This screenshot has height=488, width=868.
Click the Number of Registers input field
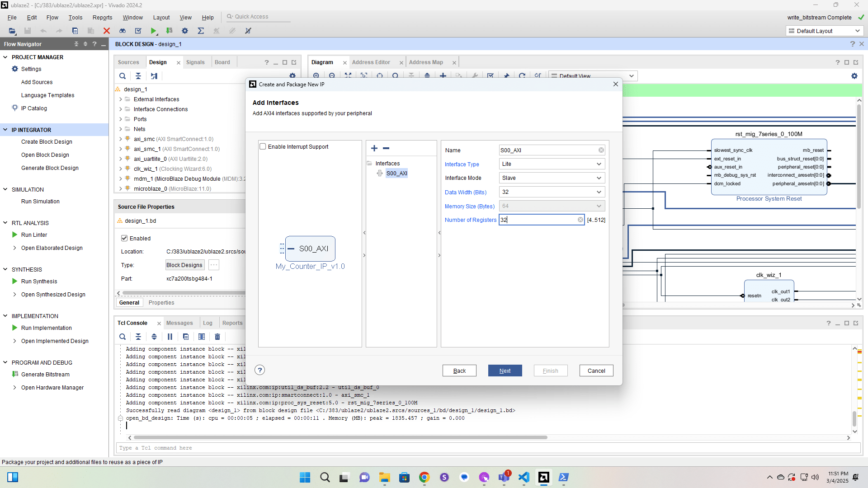point(538,220)
